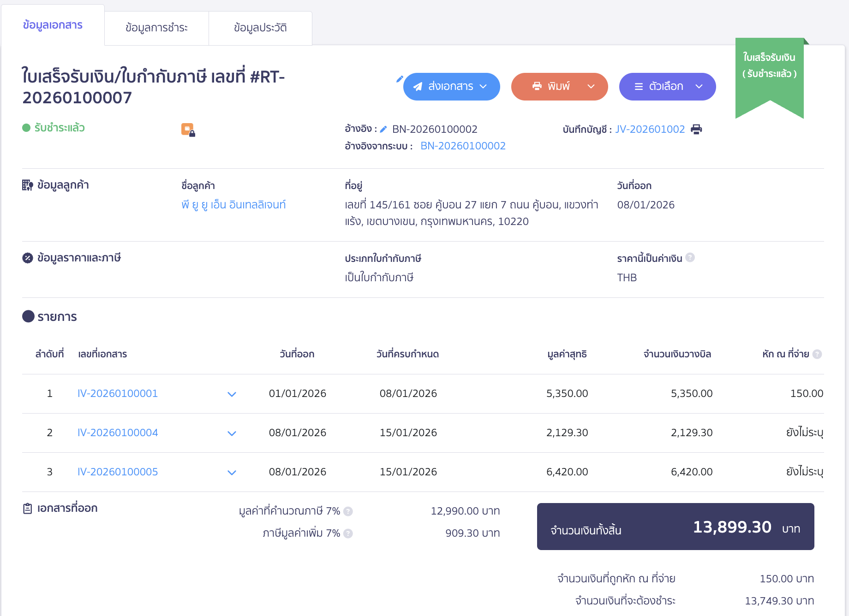Switch to the ข้อมูลประวัติ tab
Image resolution: width=849 pixels, height=616 pixels.
260,28
